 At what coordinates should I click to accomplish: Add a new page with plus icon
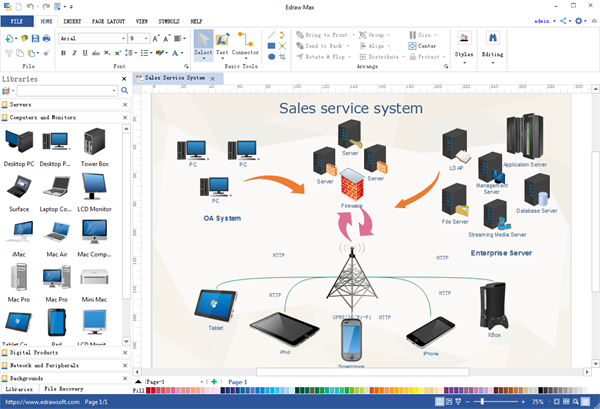pyautogui.click(x=213, y=381)
